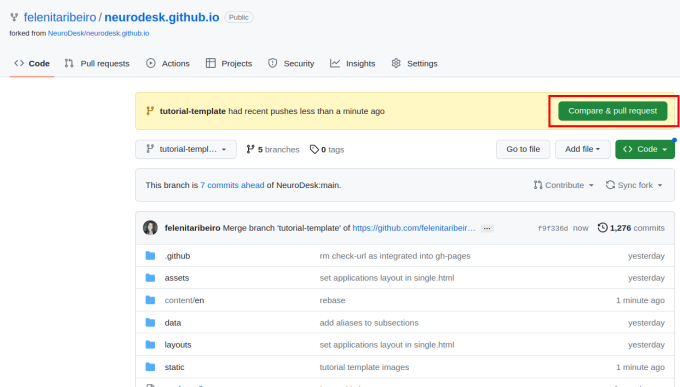Click the Compare & pull request button
Screen dimensions: 680x387
612,111
